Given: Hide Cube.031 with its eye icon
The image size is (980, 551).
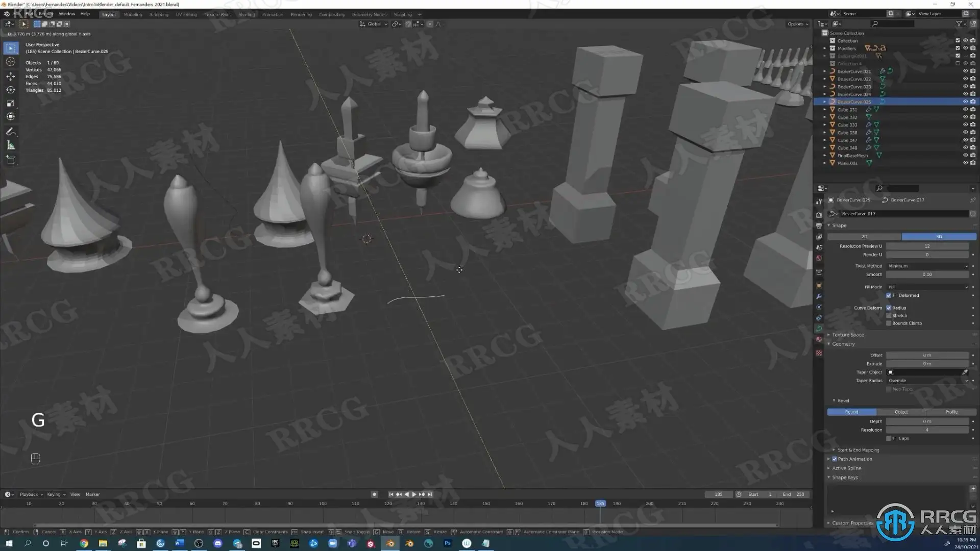Looking at the screenshot, I should point(965,110).
